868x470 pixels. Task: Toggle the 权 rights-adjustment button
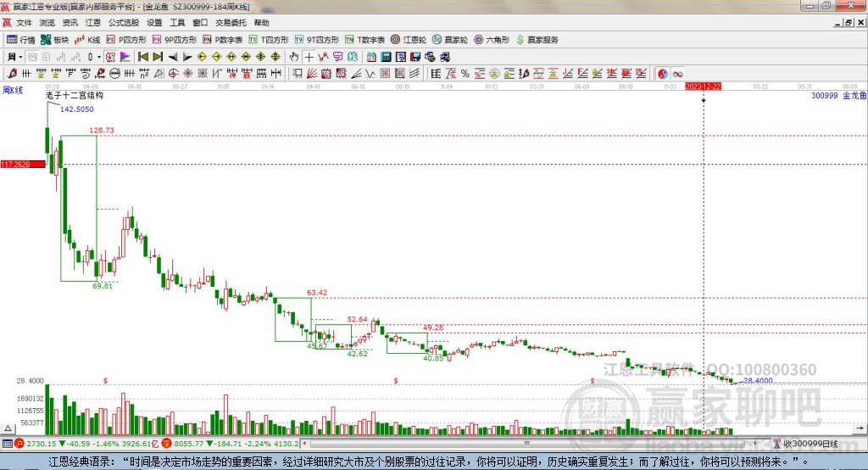tap(111, 57)
